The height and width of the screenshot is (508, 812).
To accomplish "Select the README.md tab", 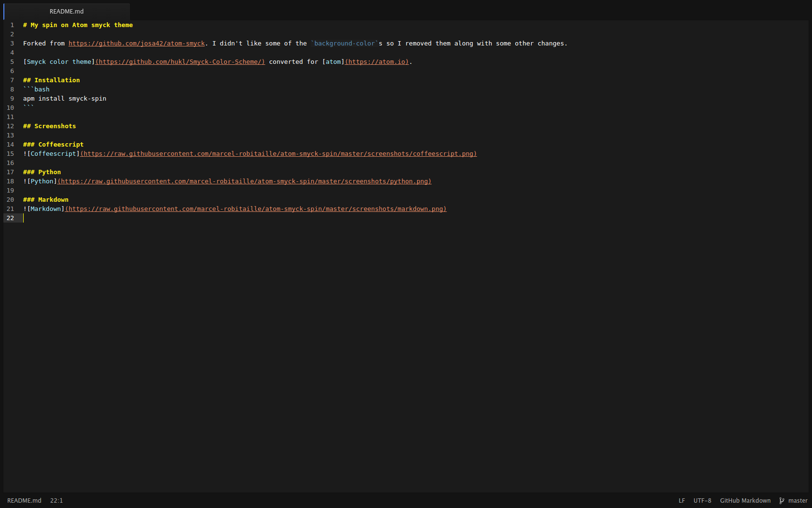I will click(67, 12).
